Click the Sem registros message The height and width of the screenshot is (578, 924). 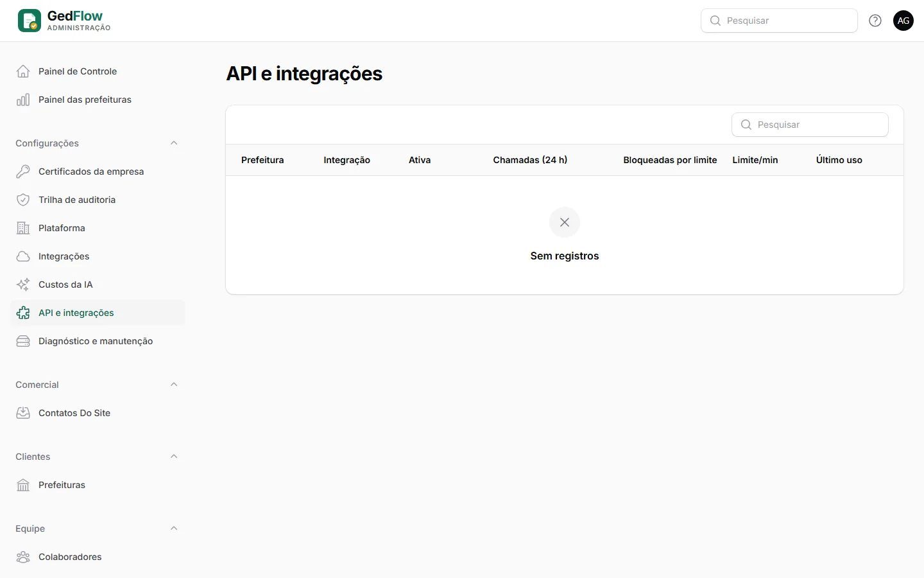tap(565, 256)
